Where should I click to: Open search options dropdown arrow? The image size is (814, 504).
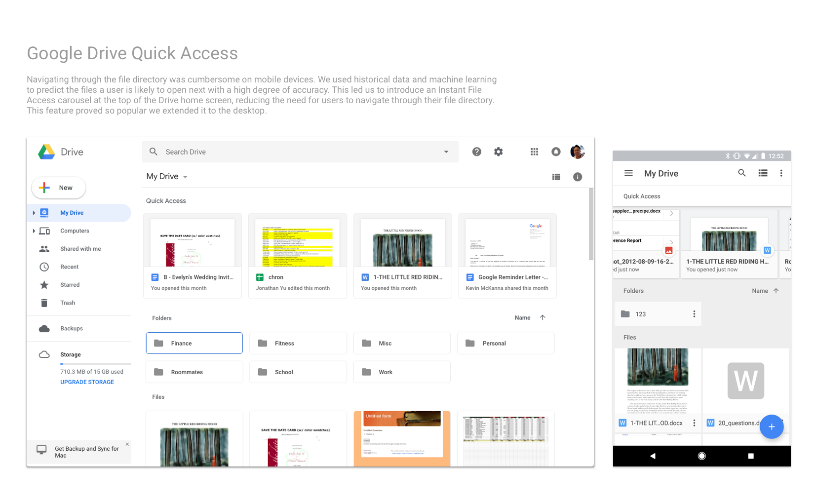tap(446, 152)
